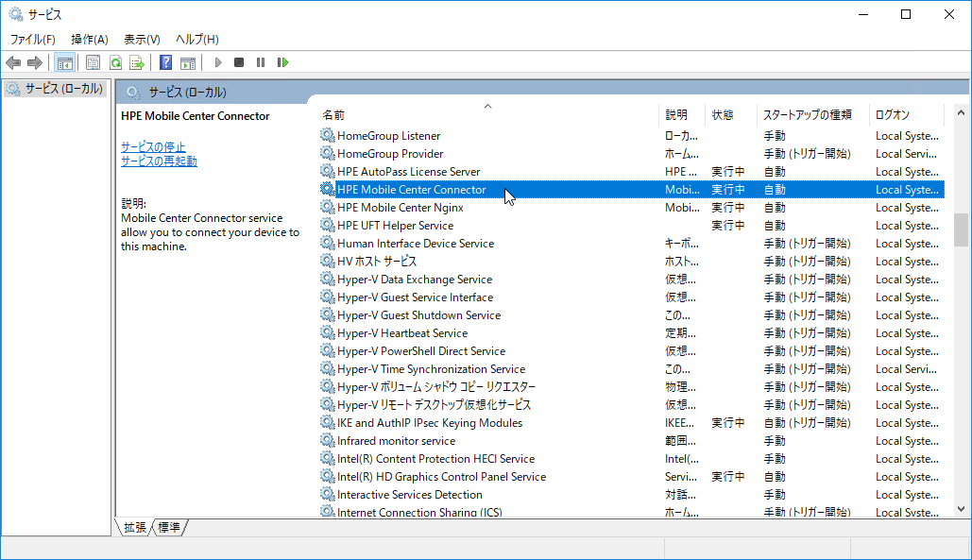Screen dimensions: 972x560
Task: Select Intel(R) HD Graphics Control Panel Service row
Action: click(632, 476)
